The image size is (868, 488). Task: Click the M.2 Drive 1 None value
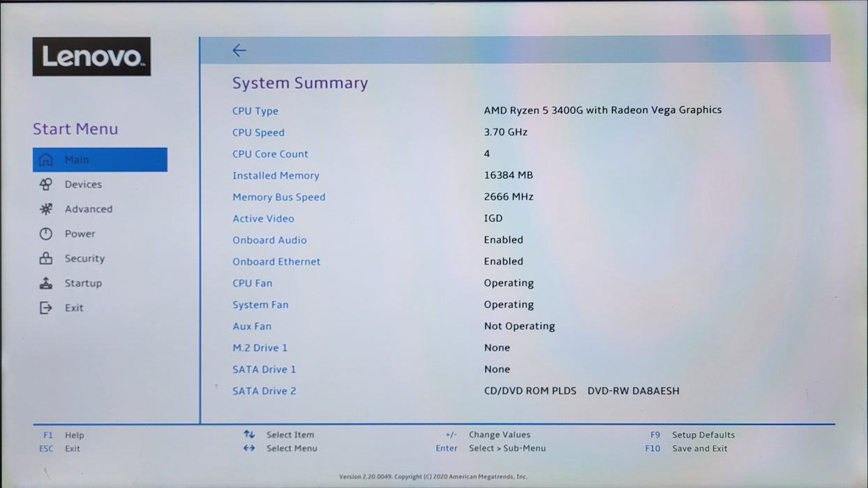[497, 348]
